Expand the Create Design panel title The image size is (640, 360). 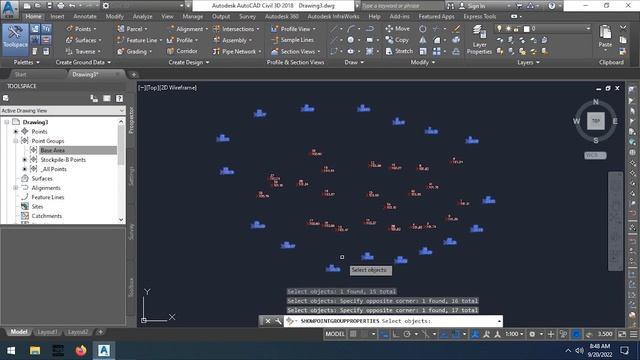click(x=189, y=62)
